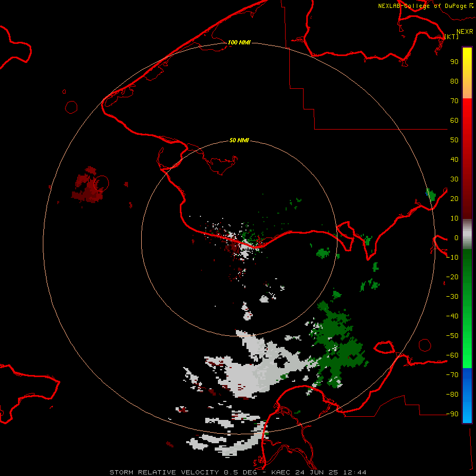Viewport: 476px width, 476px height.
Task: Click the -50 value on the velocity scale
Action: [452, 336]
